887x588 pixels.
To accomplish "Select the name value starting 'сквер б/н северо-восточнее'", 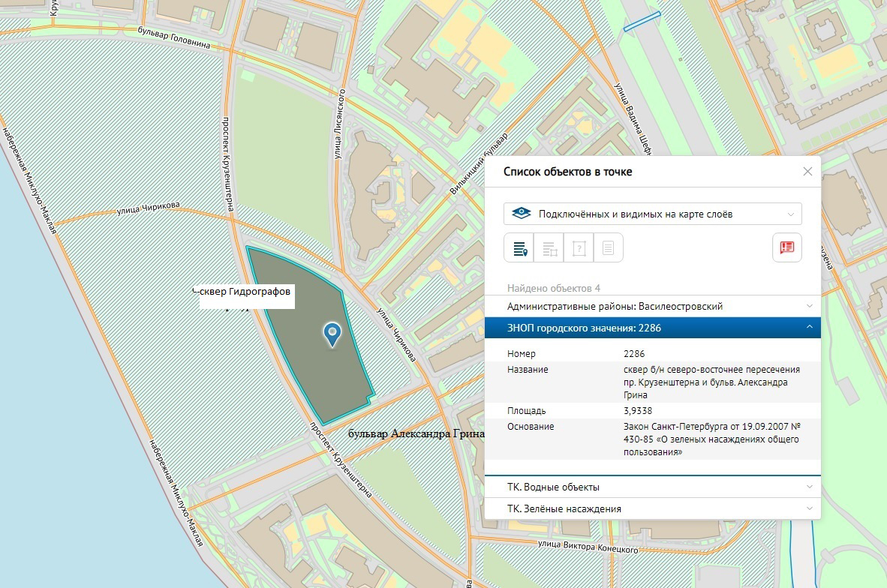I will point(711,382).
